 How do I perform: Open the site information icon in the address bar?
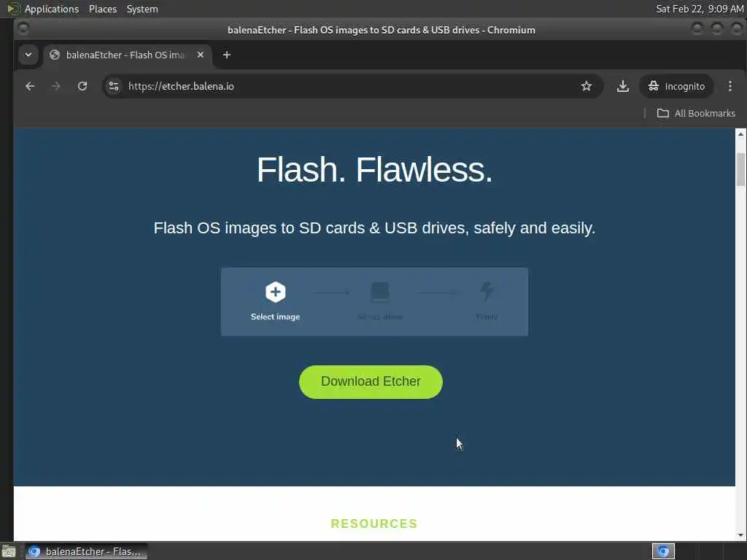pyautogui.click(x=114, y=86)
